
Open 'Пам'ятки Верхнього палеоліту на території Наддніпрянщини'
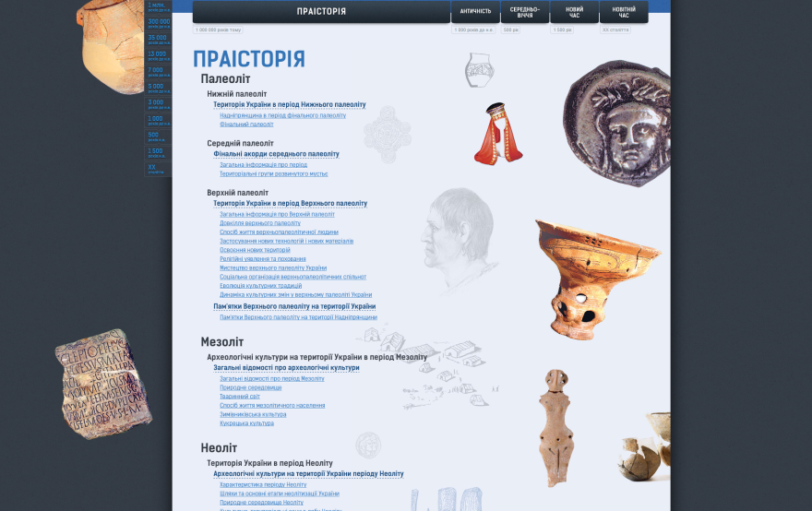pos(298,317)
